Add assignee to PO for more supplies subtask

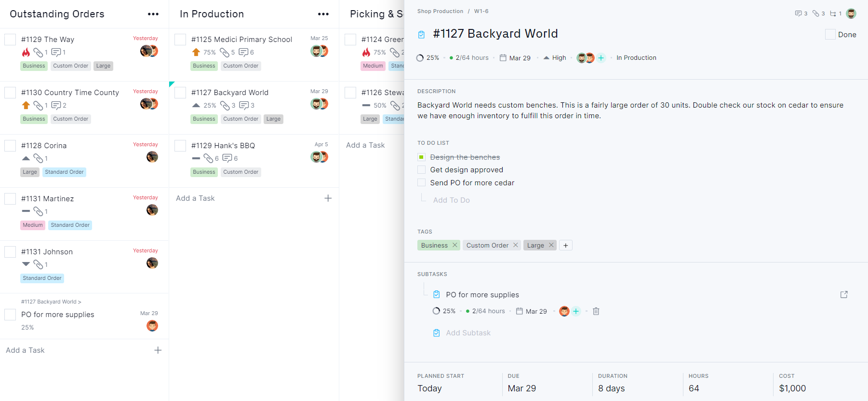click(x=576, y=311)
